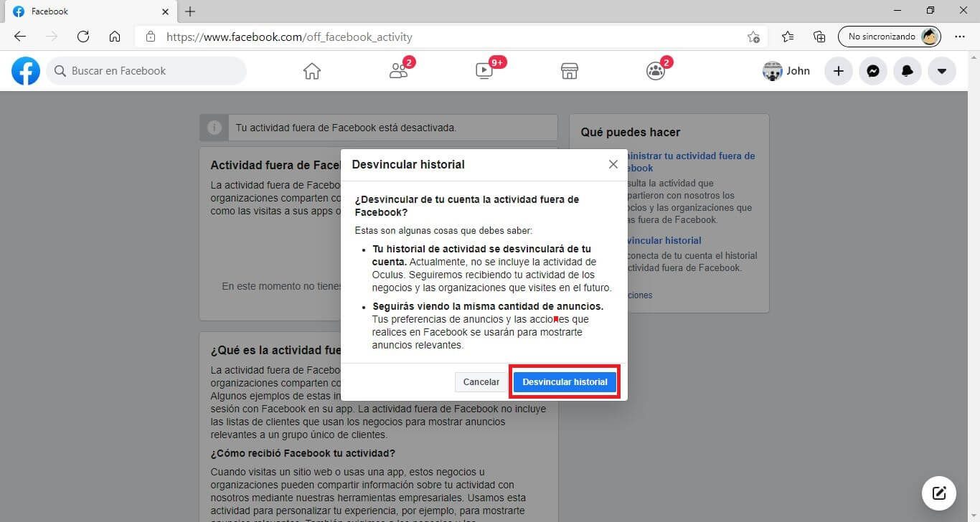Open browser settings ellipsis menu
980x522 pixels.
coord(960,37)
